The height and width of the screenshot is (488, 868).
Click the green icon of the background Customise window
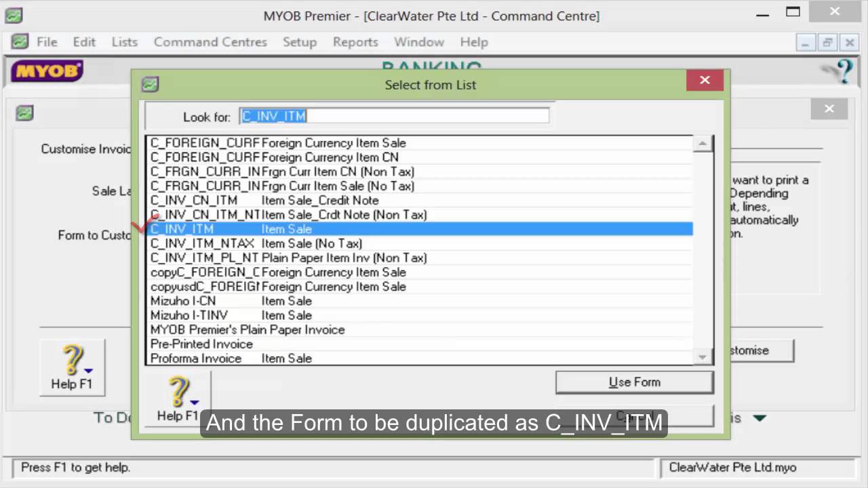click(x=24, y=113)
